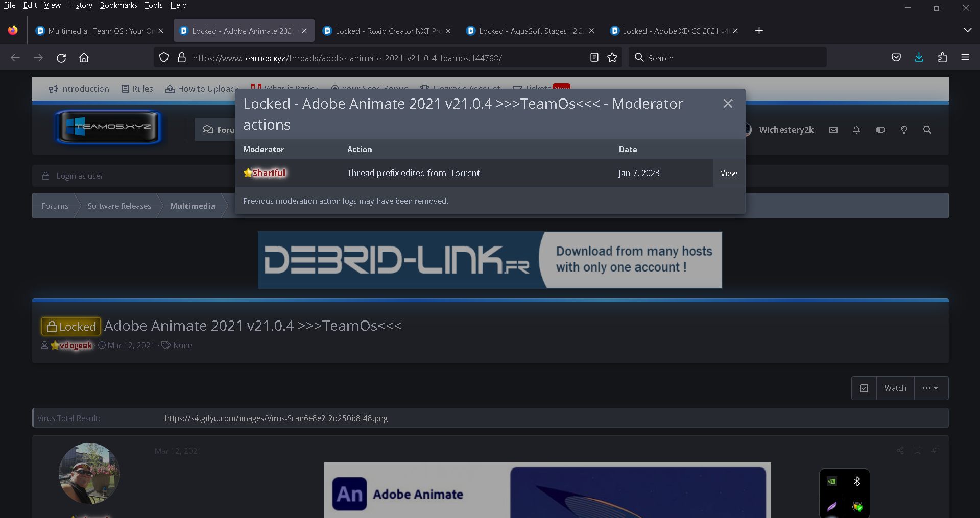Viewport: 980px width, 518px height.
Task: Open the Debrid-Link banner ad
Action: [x=490, y=260]
